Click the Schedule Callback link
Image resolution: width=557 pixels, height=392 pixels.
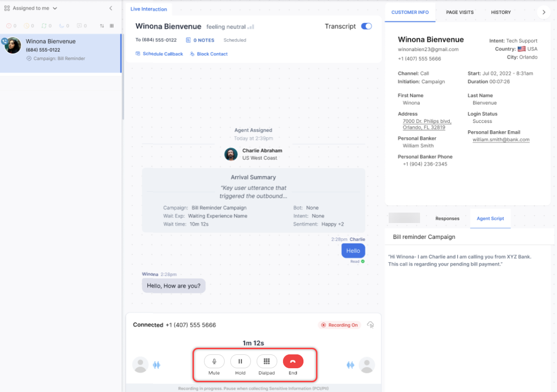(159, 54)
